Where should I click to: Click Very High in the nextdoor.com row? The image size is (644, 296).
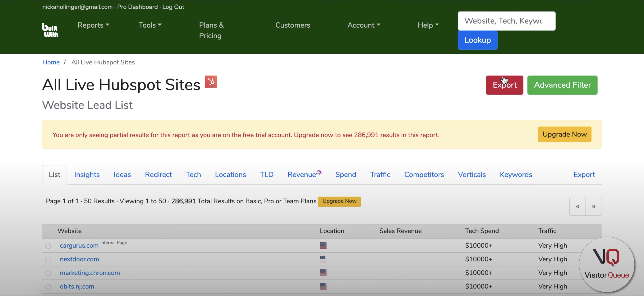(x=553, y=259)
